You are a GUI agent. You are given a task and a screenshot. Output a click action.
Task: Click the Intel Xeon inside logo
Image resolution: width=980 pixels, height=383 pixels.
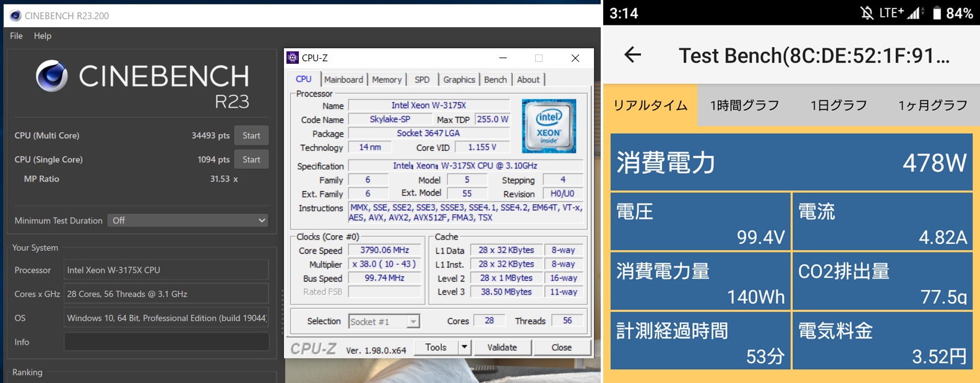549,126
